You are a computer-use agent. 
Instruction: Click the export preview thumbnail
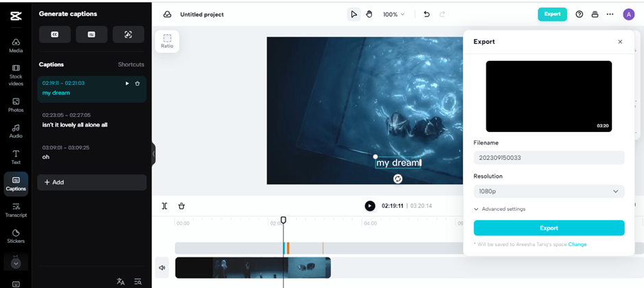pos(549,96)
